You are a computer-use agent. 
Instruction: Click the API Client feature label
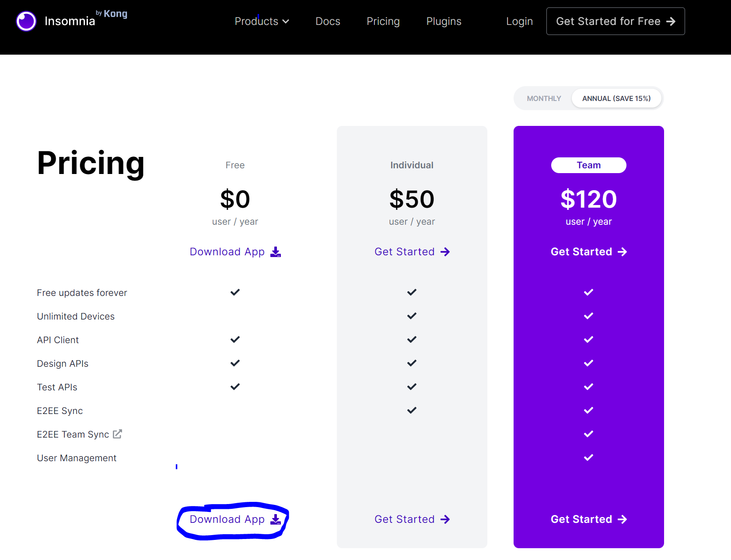(x=58, y=340)
